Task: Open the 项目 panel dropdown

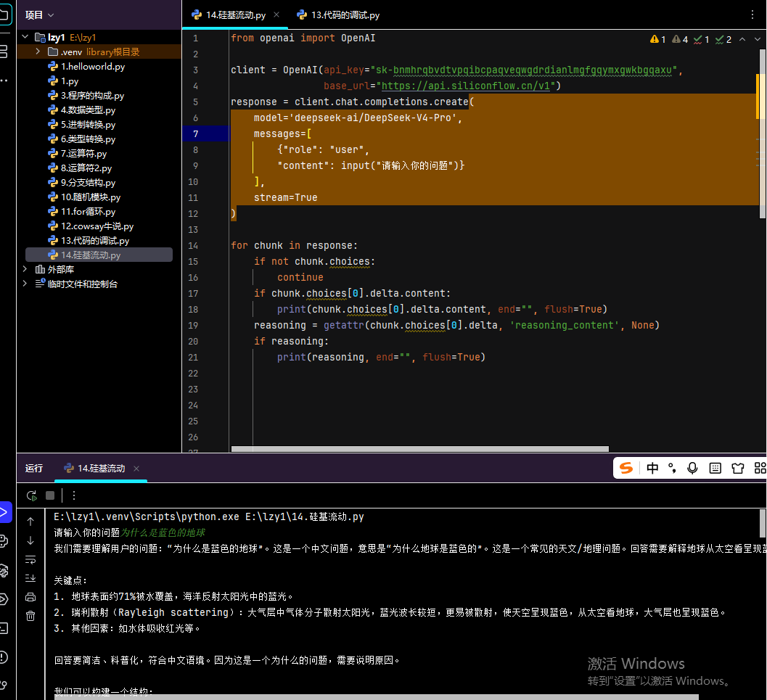Action: 40,15
